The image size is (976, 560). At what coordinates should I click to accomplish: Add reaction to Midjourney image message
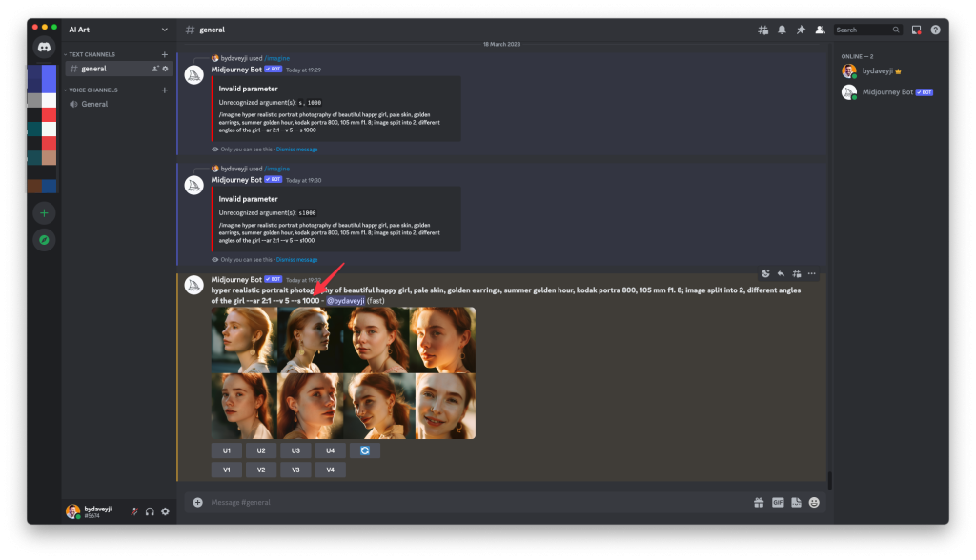click(765, 273)
